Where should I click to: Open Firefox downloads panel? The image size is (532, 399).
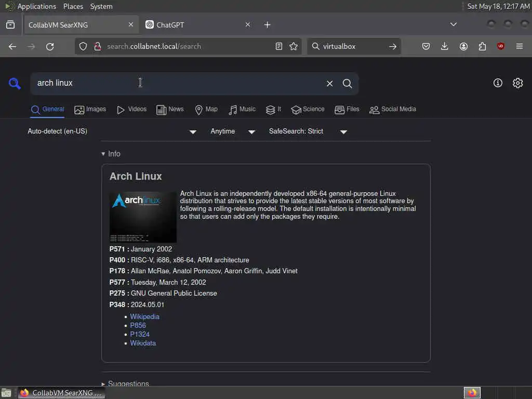(445, 46)
